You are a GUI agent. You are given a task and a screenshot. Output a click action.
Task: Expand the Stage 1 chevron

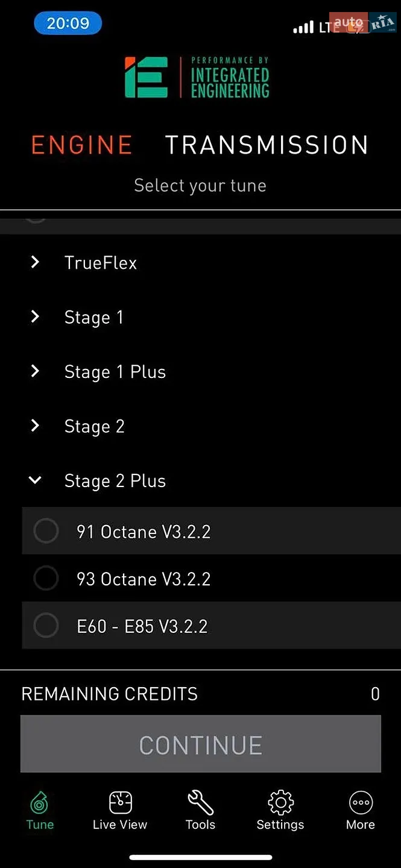click(35, 316)
